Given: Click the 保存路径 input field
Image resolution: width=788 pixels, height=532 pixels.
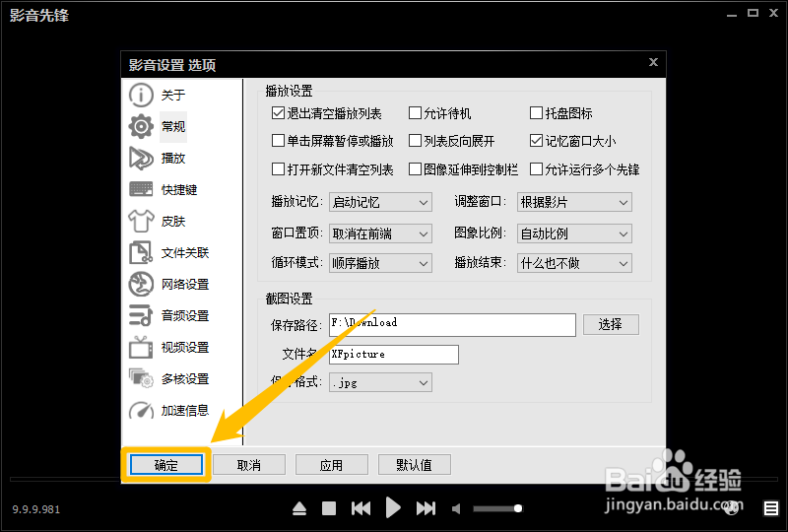Looking at the screenshot, I should (452, 325).
